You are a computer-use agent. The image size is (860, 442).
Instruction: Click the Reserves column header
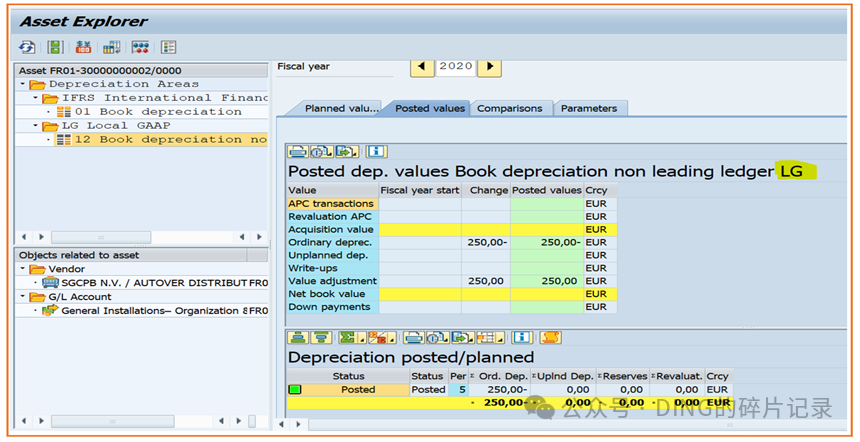coord(623,376)
